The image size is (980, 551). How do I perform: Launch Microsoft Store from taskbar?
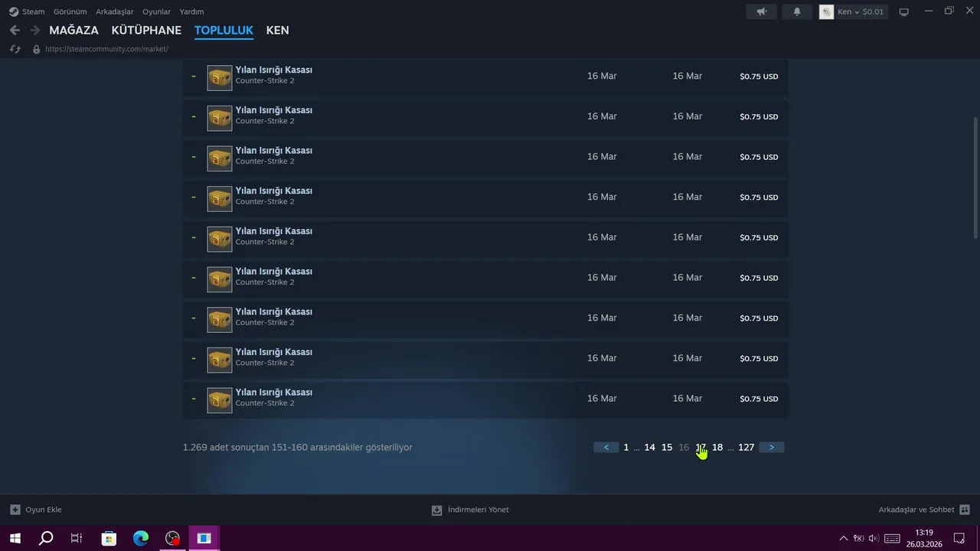[109, 538]
